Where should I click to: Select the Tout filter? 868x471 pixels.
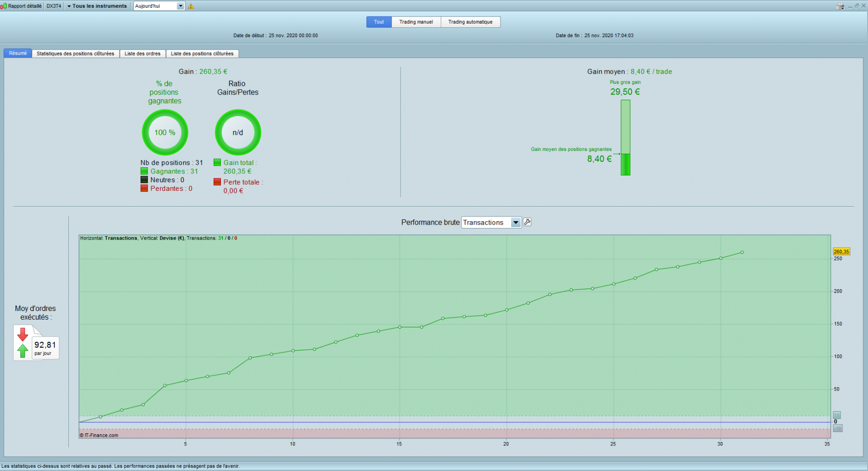point(379,22)
